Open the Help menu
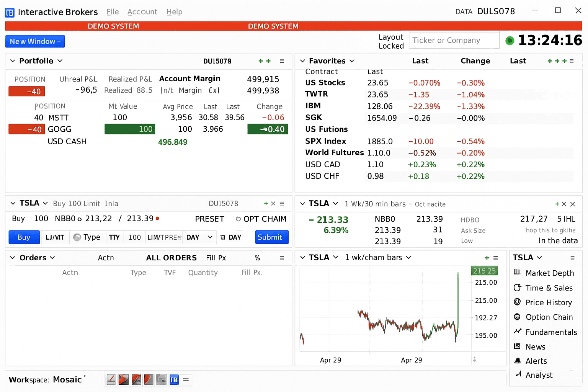This screenshot has width=588, height=392. point(175,12)
